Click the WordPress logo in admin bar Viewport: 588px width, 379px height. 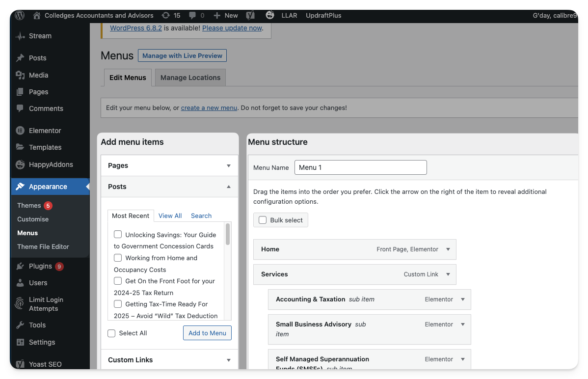(x=20, y=15)
